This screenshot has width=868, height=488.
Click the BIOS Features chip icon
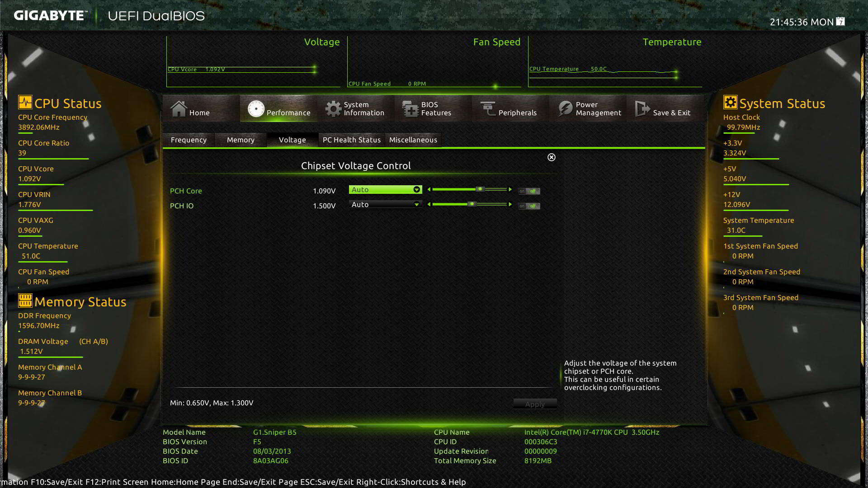[410, 108]
